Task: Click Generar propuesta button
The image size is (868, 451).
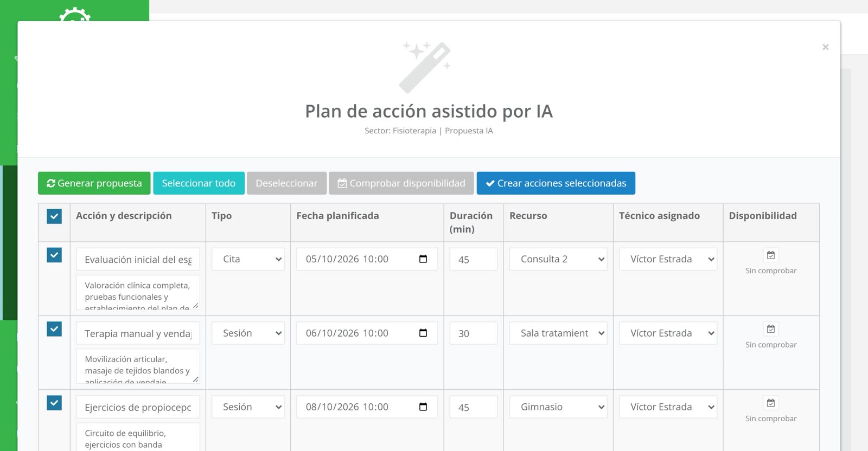Action: pos(94,183)
